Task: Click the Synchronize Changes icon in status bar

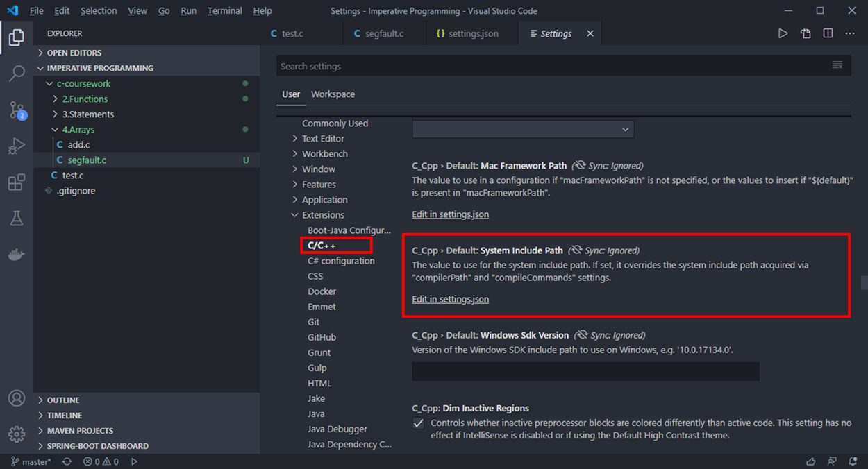Action: [x=67, y=461]
